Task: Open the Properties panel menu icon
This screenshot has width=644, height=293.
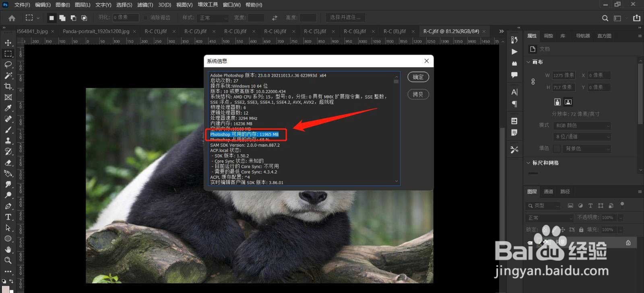Action: pos(640,36)
